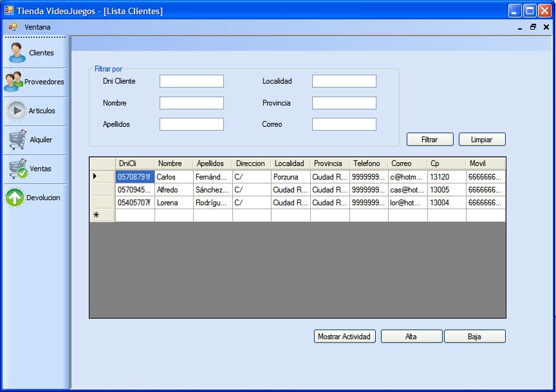The height and width of the screenshot is (392, 556).
Task: Click into the Provincia filter field
Action: pyautogui.click(x=344, y=103)
